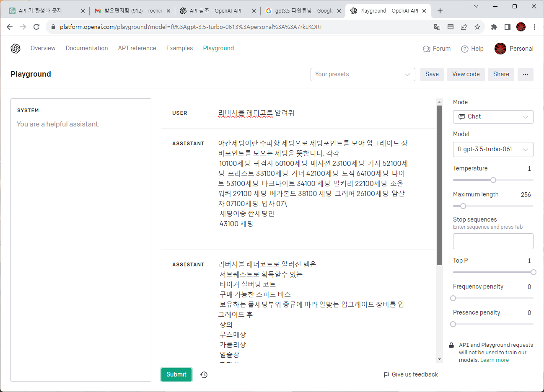Click the View code button
Screen dimensions: 544x392
click(466, 75)
